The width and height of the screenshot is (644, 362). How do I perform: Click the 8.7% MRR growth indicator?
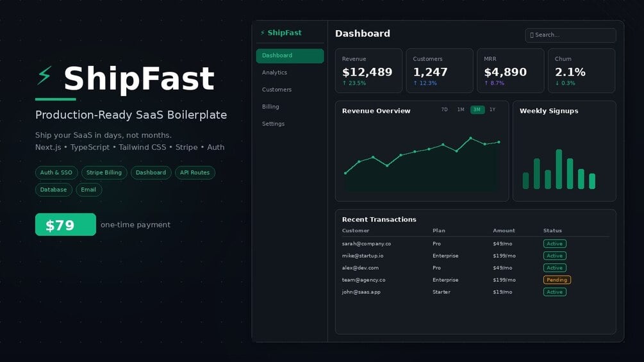[494, 83]
